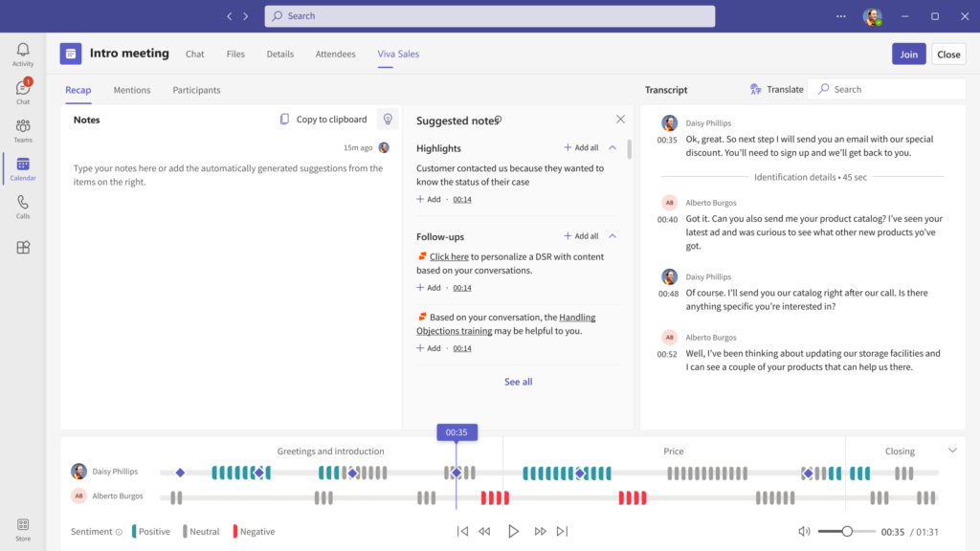Viewport: 980px width, 551px height.
Task: Collapse the Highlights section
Action: 612,148
